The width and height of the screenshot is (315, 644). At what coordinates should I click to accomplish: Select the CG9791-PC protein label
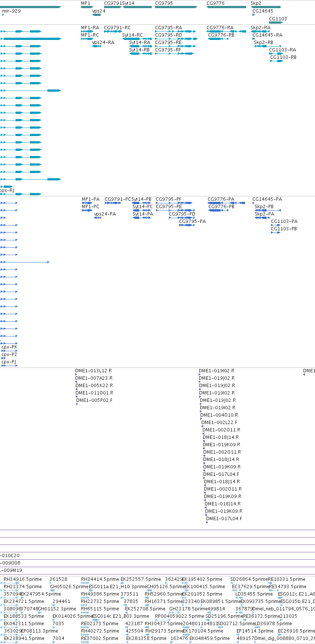118,199
